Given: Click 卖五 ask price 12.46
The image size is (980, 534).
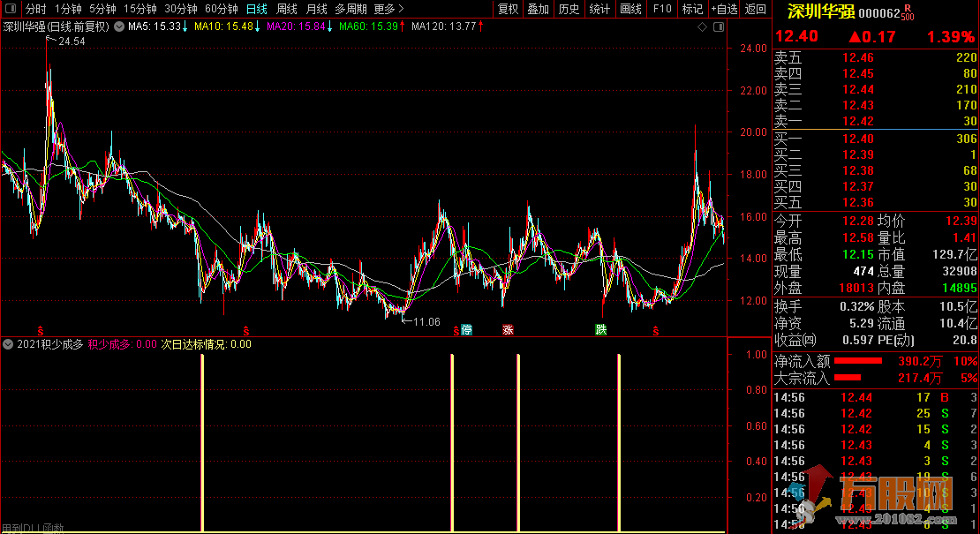Looking at the screenshot, I should 858,57.
